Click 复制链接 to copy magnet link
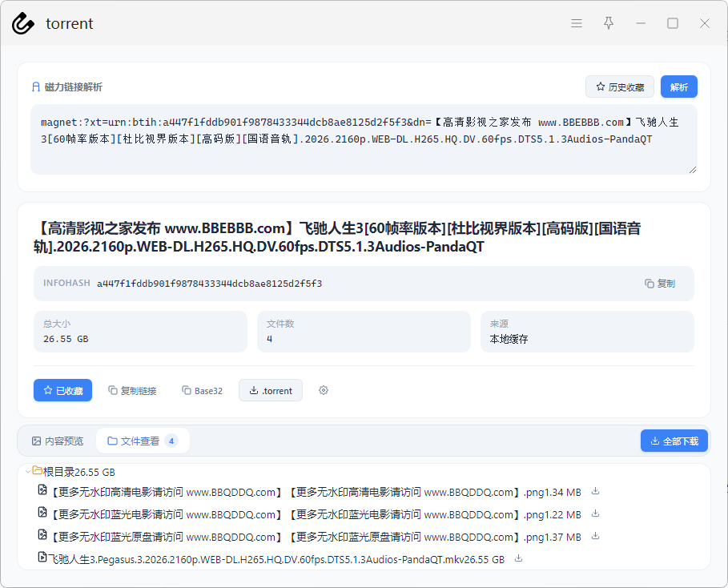The height and width of the screenshot is (588, 728). [x=132, y=391]
